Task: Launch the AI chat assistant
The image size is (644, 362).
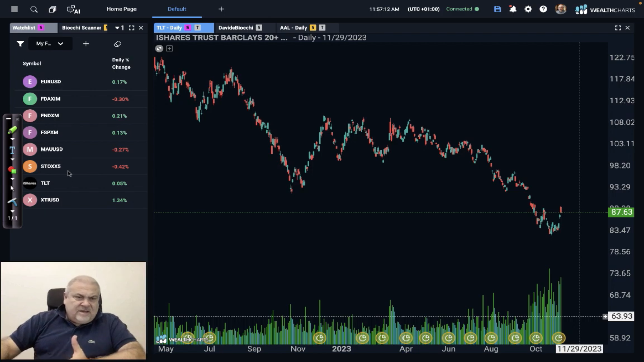Action: click(73, 10)
